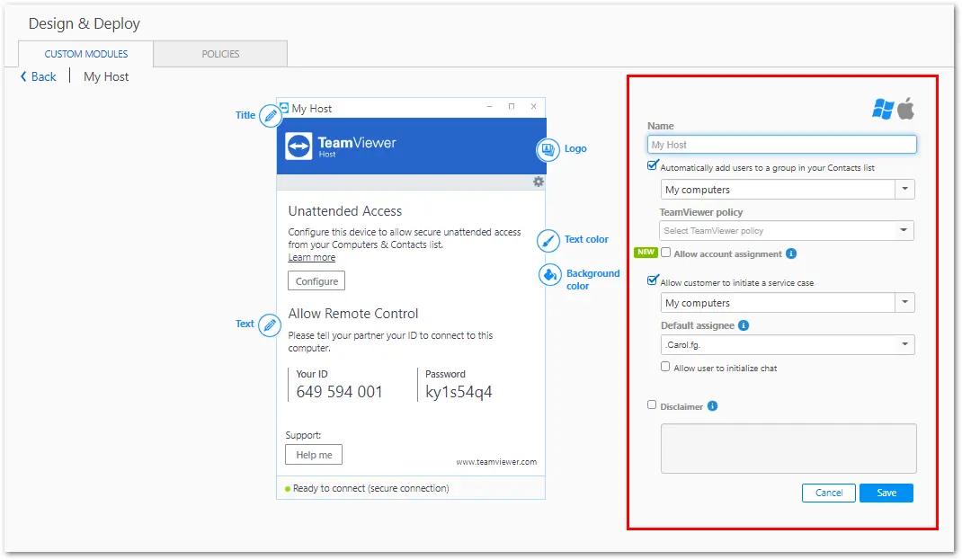Open the Text color brush icon

point(548,240)
